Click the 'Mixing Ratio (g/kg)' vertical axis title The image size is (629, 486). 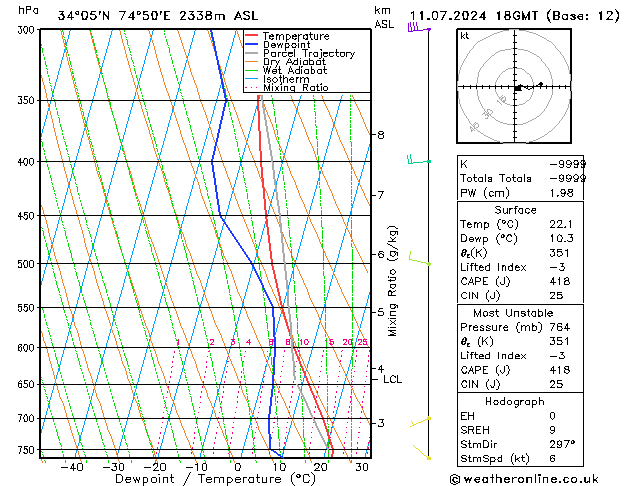392,281
